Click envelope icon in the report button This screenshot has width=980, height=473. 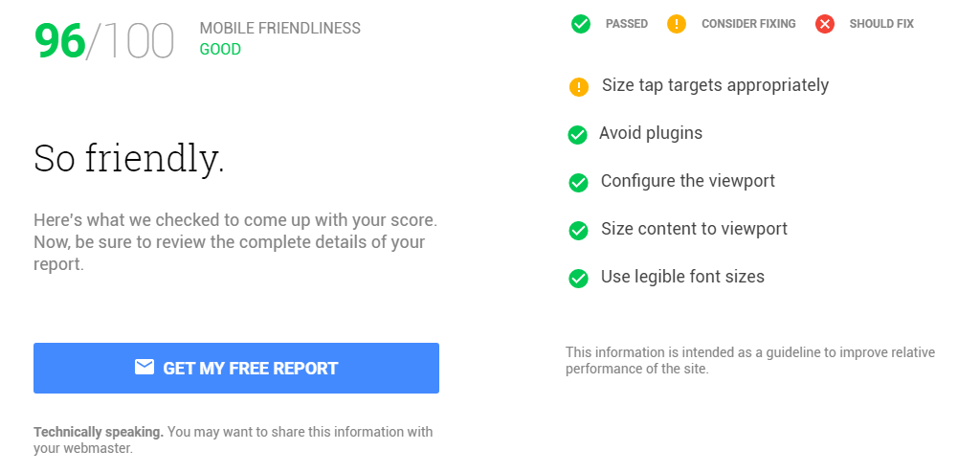(145, 367)
